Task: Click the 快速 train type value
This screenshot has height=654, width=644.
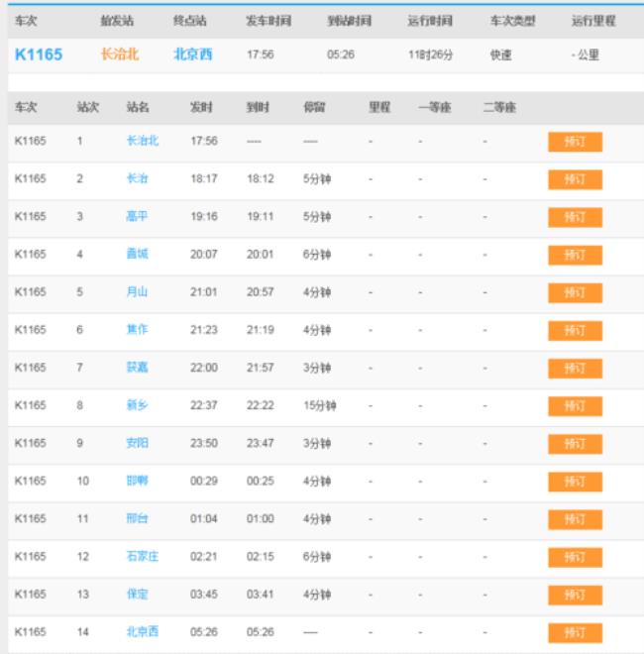Action: coord(501,54)
